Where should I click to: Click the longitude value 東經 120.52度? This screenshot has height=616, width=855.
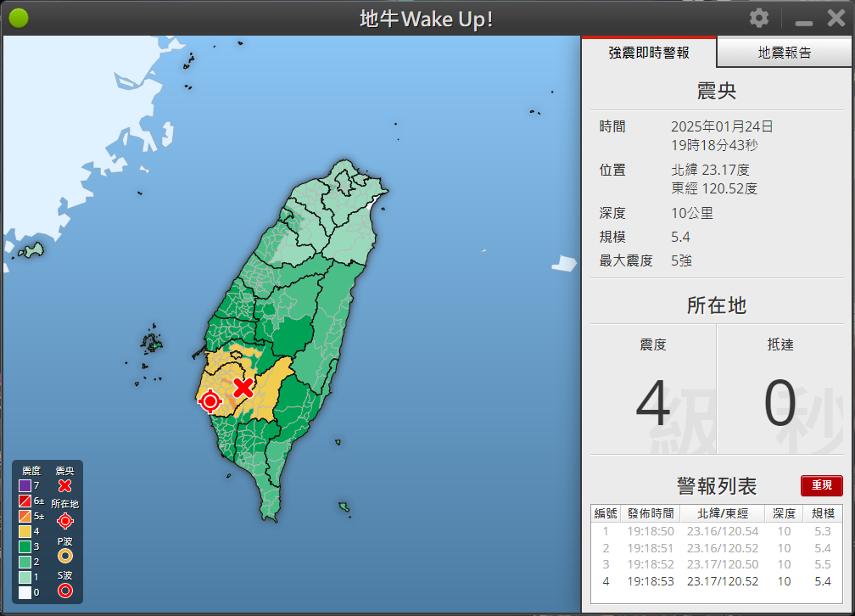click(714, 188)
